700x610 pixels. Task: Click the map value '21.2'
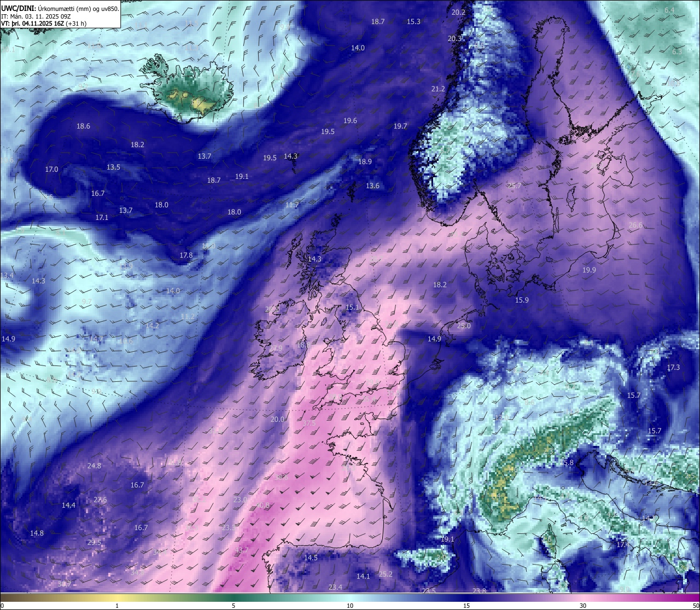(x=439, y=89)
